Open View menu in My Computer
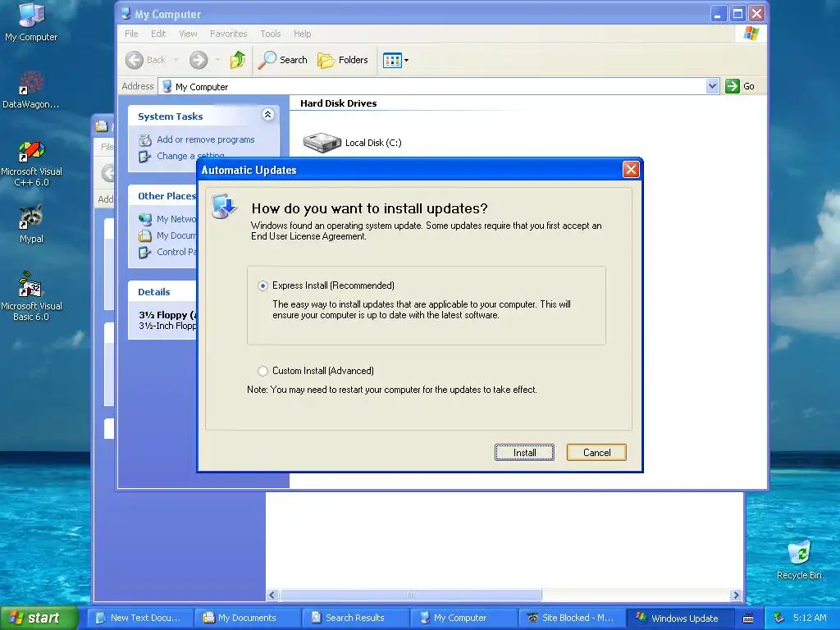840x630 pixels. tap(188, 34)
